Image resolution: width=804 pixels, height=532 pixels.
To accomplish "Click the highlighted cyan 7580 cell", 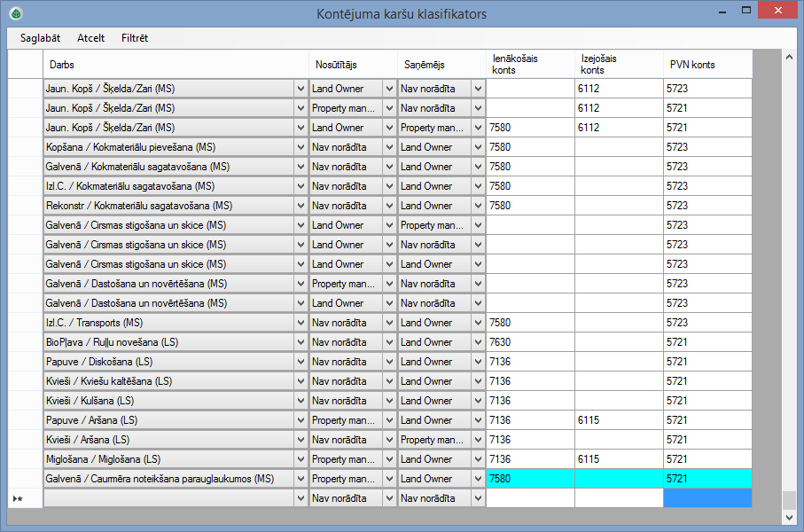I will (x=530, y=479).
